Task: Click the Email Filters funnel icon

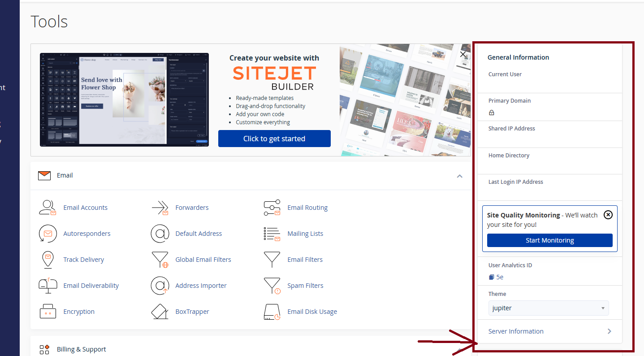Action: point(272,260)
